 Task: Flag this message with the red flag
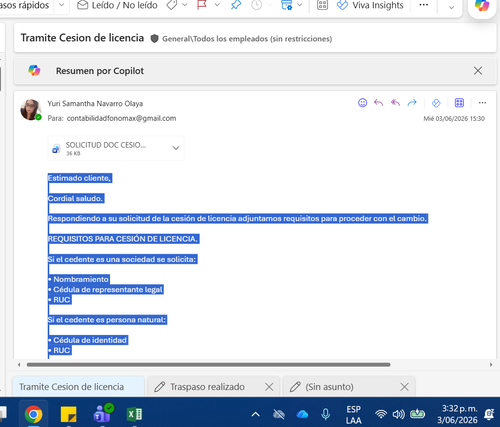[x=202, y=5]
